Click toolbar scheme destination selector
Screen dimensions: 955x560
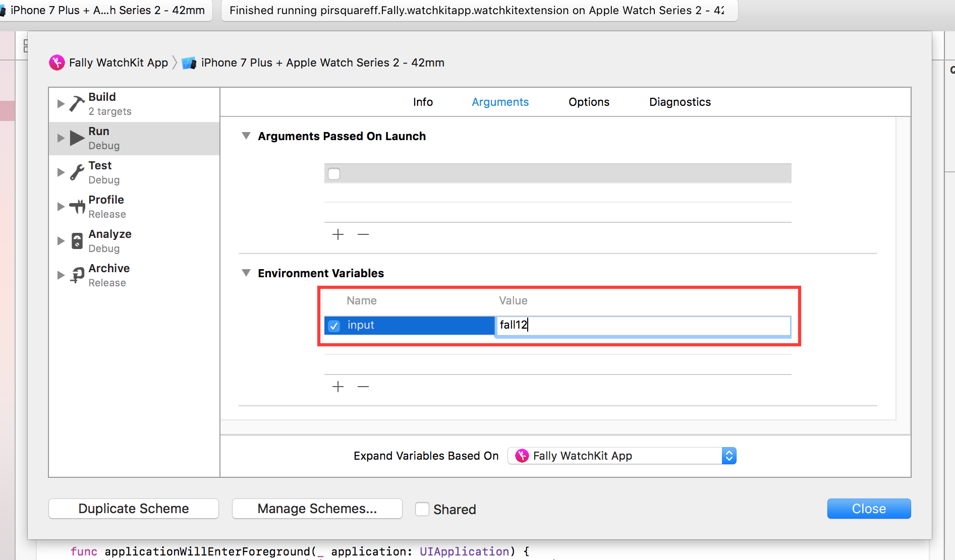tap(106, 10)
